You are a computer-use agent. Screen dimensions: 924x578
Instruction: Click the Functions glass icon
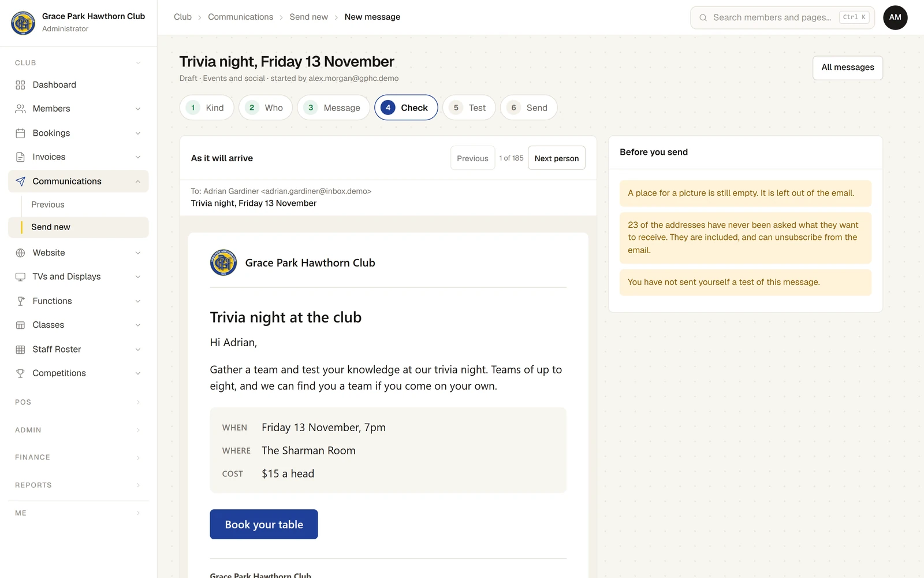click(20, 301)
